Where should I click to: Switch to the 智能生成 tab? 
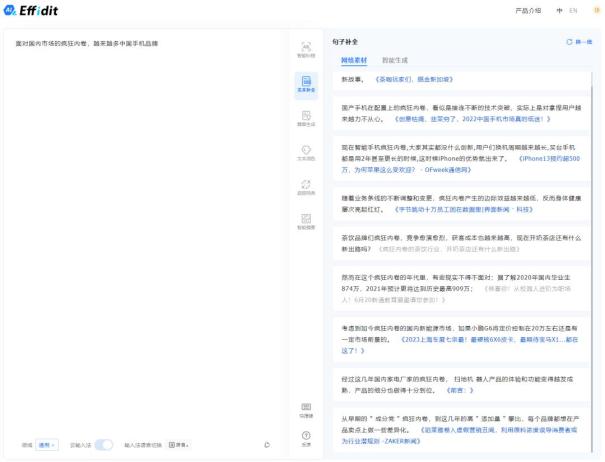[x=393, y=60]
